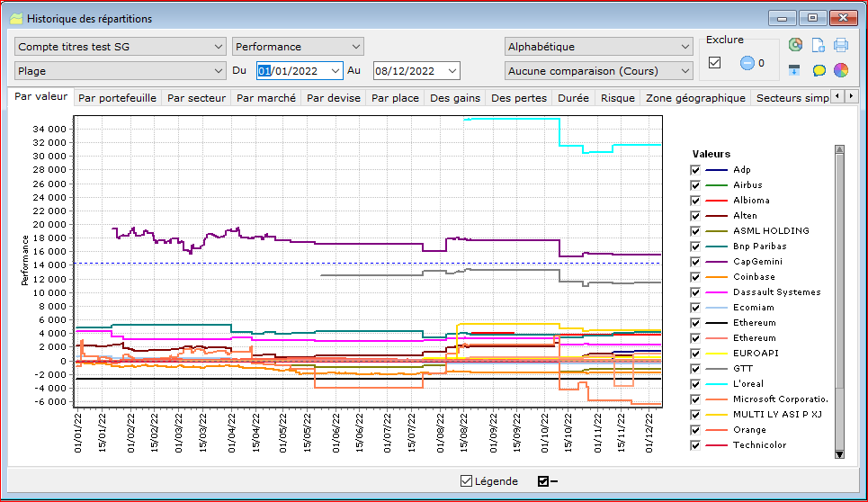Switch to the Par secteur tab
The image size is (868, 502).
[x=196, y=98]
